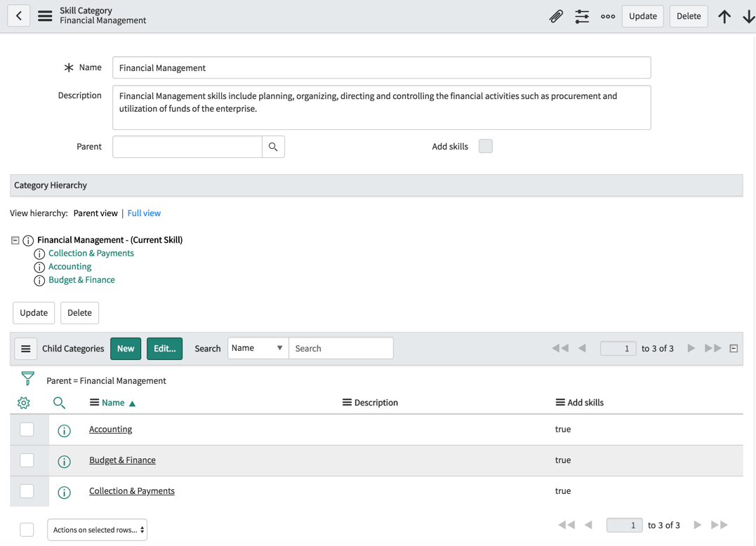Go to last page in bottom pagination
Screen dimensions: 756x546
tap(719, 525)
